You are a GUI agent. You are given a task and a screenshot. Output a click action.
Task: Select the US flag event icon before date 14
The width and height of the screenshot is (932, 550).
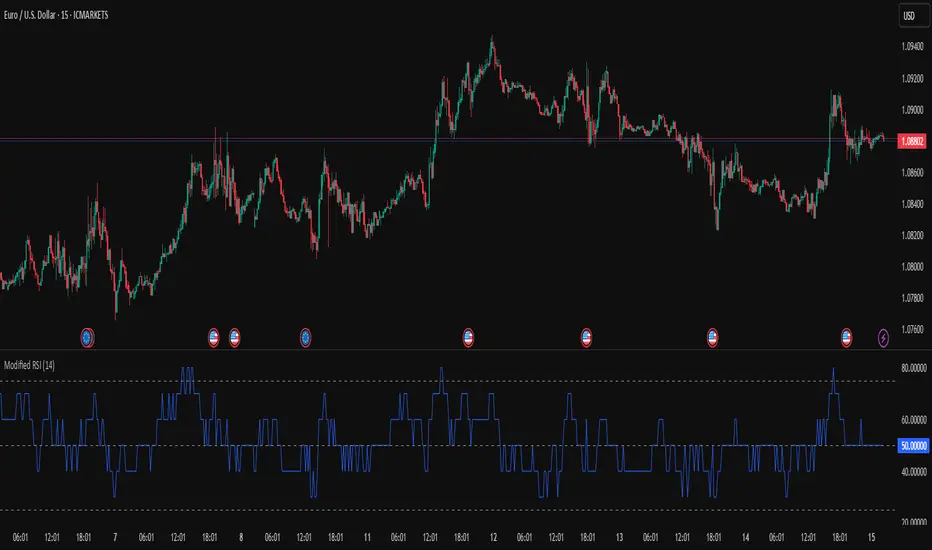click(713, 336)
